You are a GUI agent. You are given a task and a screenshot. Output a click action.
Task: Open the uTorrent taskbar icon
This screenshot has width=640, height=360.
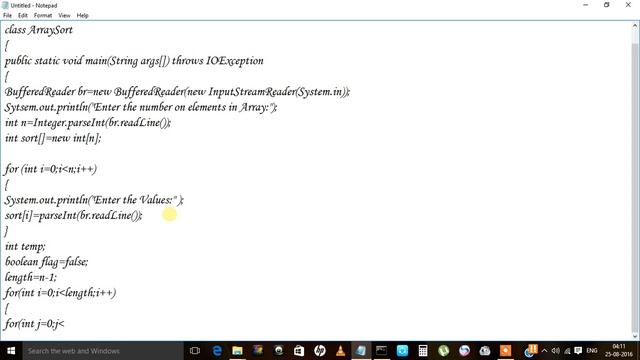[x=443, y=351]
